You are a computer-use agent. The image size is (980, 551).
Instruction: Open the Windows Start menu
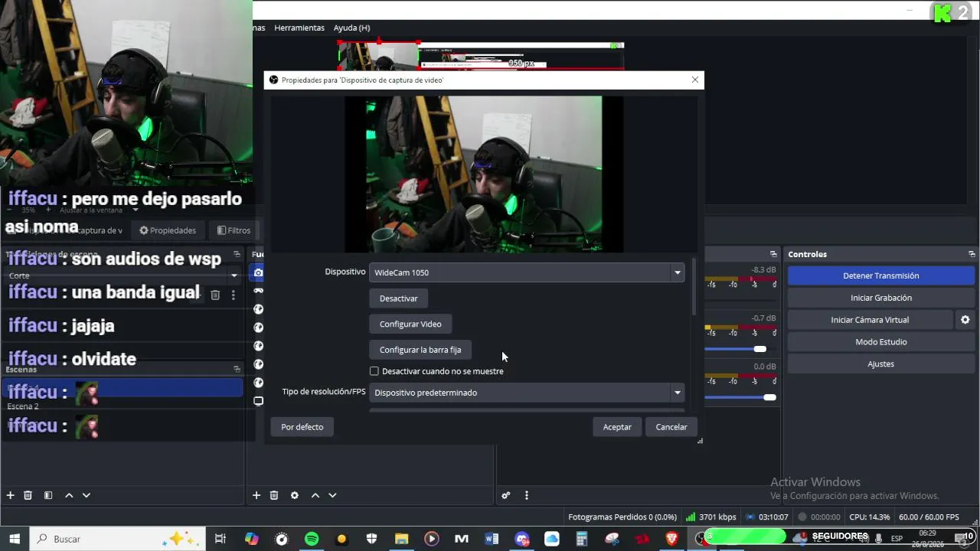15,539
